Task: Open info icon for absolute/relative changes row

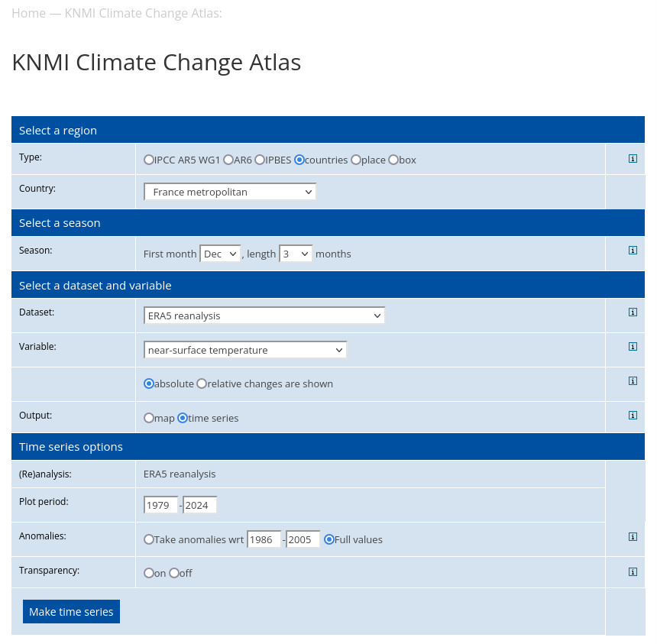Action: (x=633, y=381)
